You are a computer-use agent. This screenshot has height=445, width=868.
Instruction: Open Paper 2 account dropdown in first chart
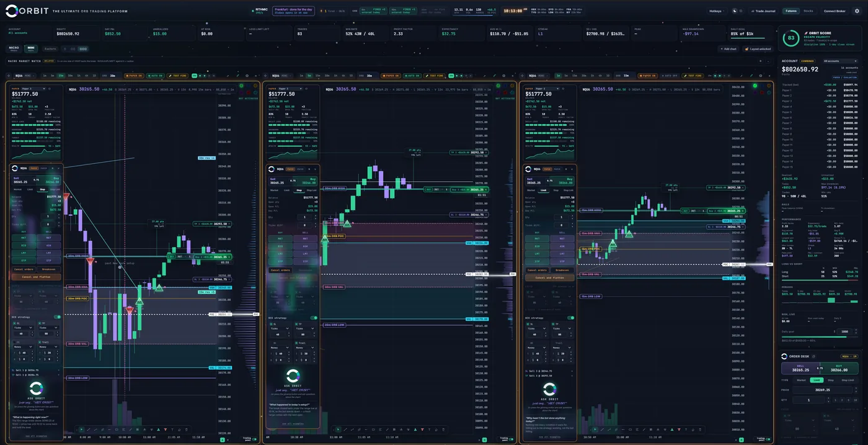point(33,89)
